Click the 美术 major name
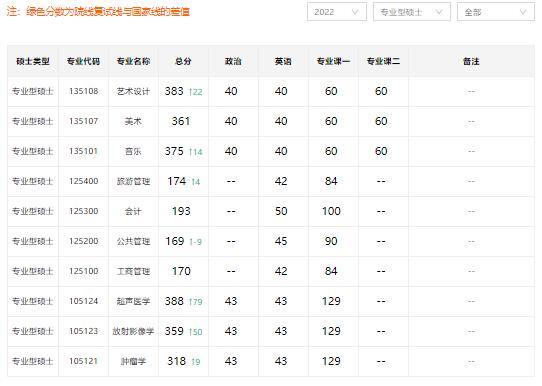The width and height of the screenshot is (542, 386). click(x=133, y=121)
